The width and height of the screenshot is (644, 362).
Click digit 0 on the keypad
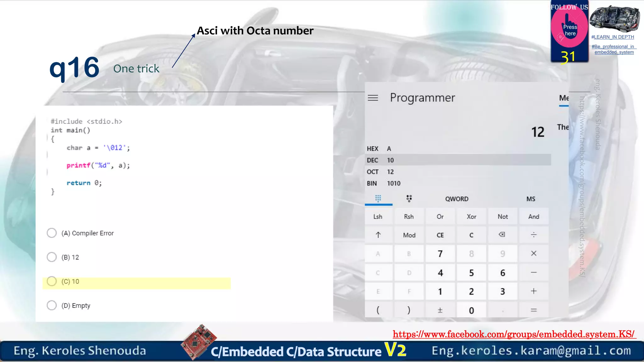point(471,310)
